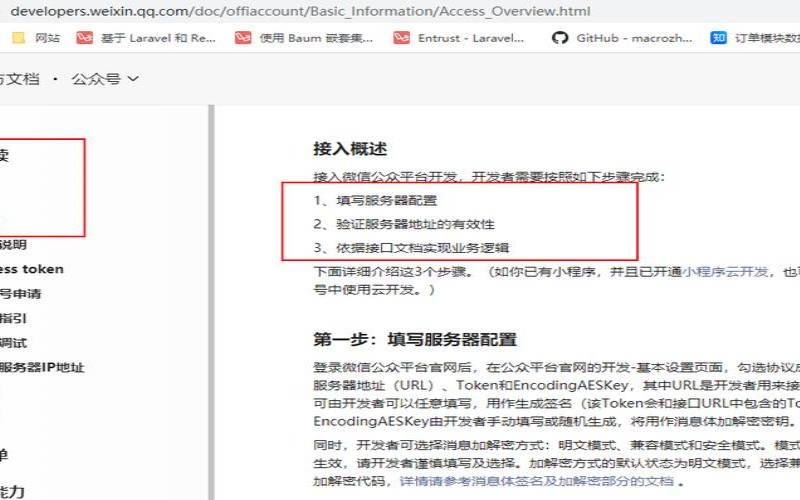This screenshot has height=500, width=800.
Task: Open the 网站 bookmarks folder
Action: point(36,38)
